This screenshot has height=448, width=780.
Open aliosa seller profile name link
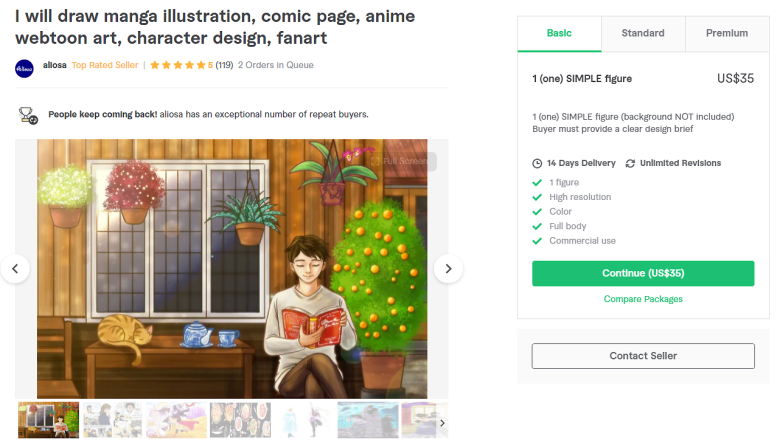(x=55, y=65)
